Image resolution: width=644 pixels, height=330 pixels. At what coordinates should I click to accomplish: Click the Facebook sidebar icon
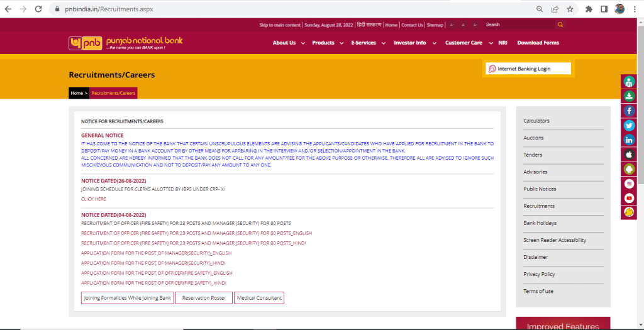(x=629, y=111)
